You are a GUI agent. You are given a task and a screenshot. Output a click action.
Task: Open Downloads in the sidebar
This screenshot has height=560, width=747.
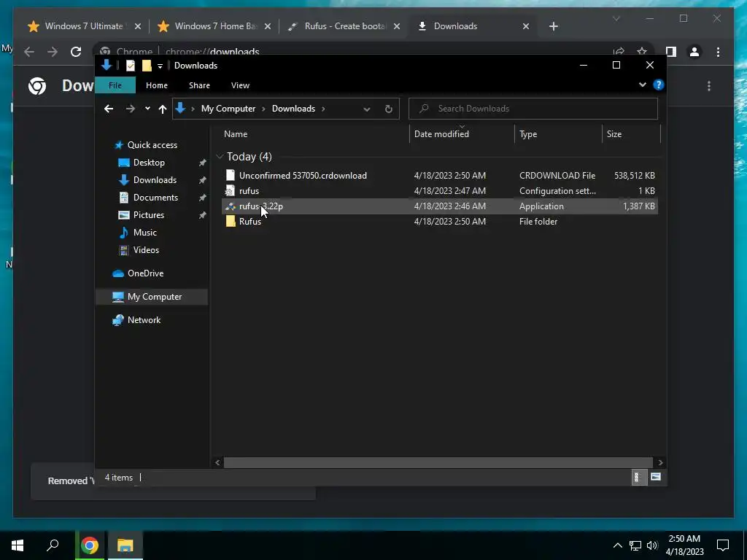click(x=155, y=180)
